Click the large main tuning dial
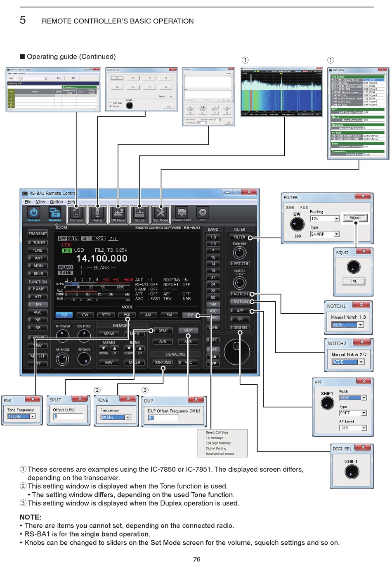392x565 pixels. (237, 351)
